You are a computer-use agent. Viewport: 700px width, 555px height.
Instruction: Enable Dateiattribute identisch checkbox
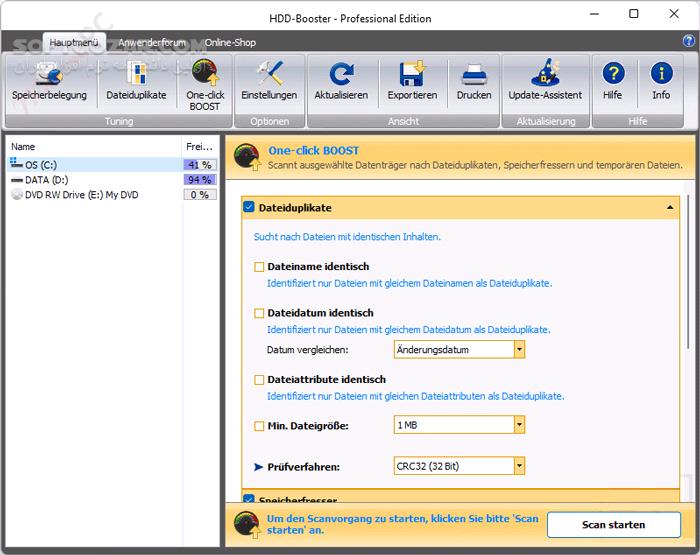click(x=259, y=380)
